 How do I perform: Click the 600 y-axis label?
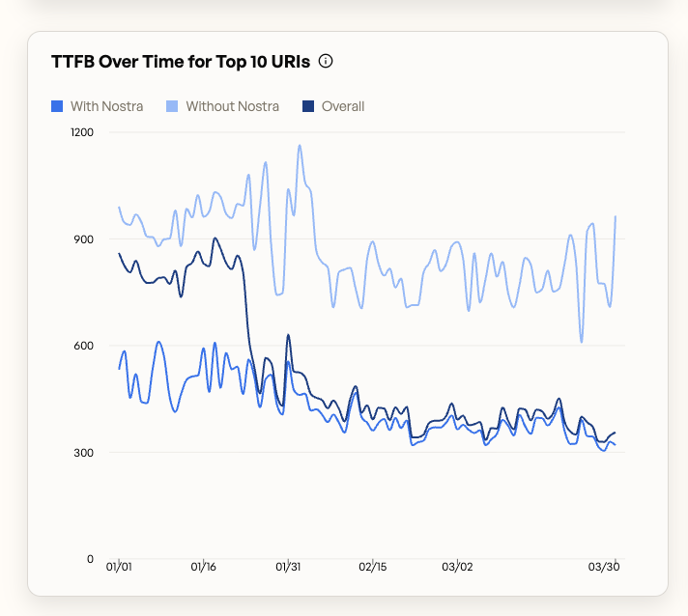click(x=83, y=346)
